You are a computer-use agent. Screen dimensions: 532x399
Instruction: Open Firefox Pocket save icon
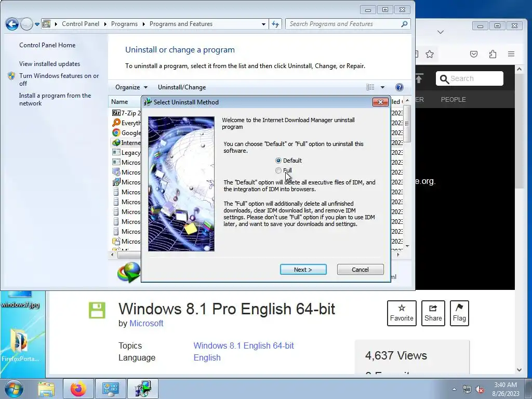coord(474,54)
